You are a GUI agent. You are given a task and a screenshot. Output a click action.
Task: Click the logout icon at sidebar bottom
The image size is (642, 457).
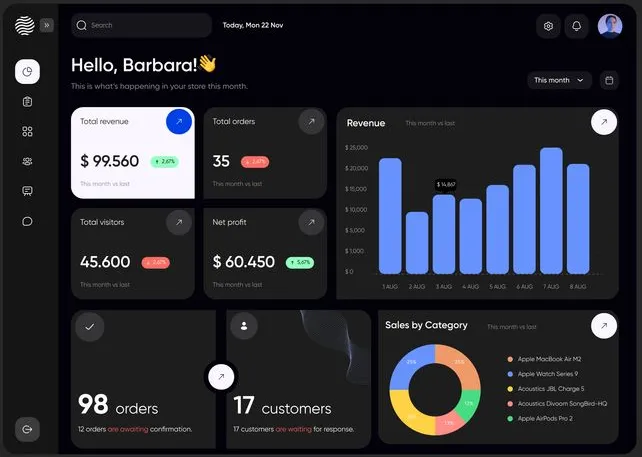(x=27, y=429)
